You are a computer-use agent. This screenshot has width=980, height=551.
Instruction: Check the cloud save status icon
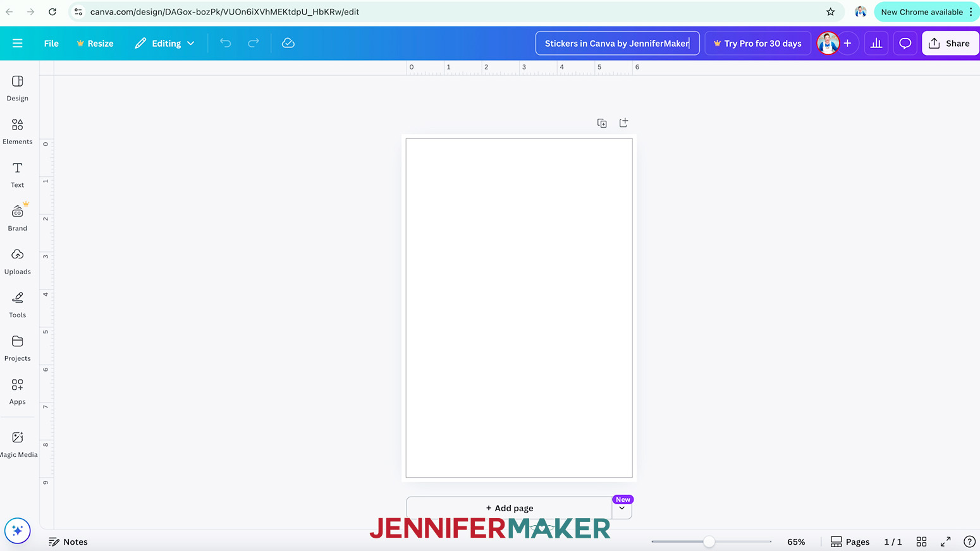click(x=288, y=43)
